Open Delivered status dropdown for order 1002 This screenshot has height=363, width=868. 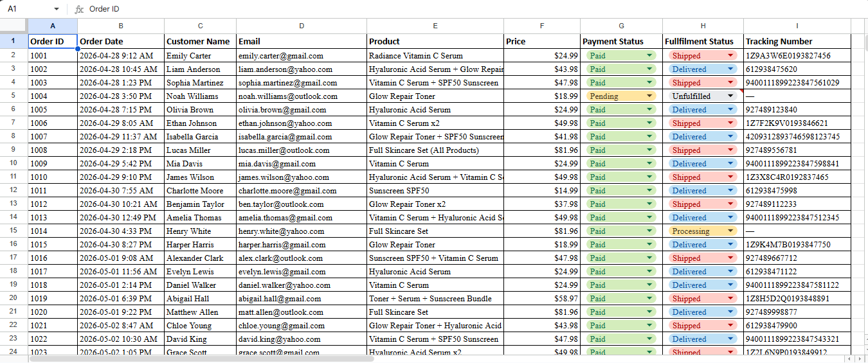[730, 69]
